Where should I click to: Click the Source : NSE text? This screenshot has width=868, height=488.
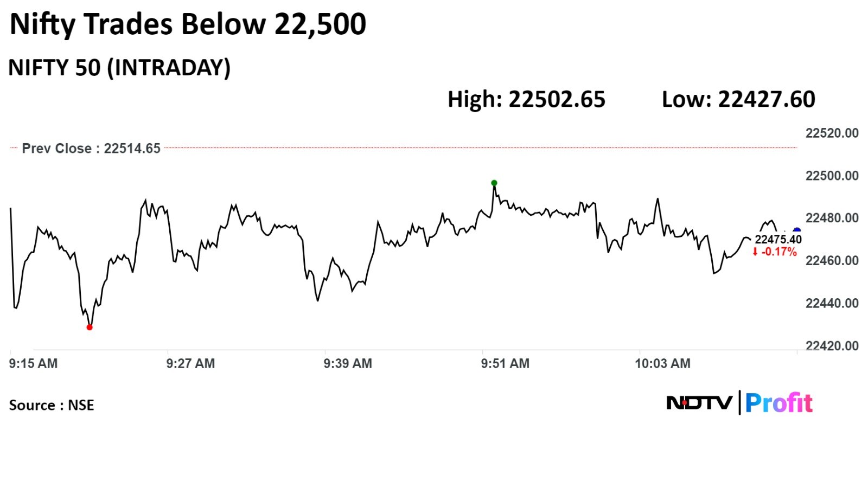[x=52, y=405]
